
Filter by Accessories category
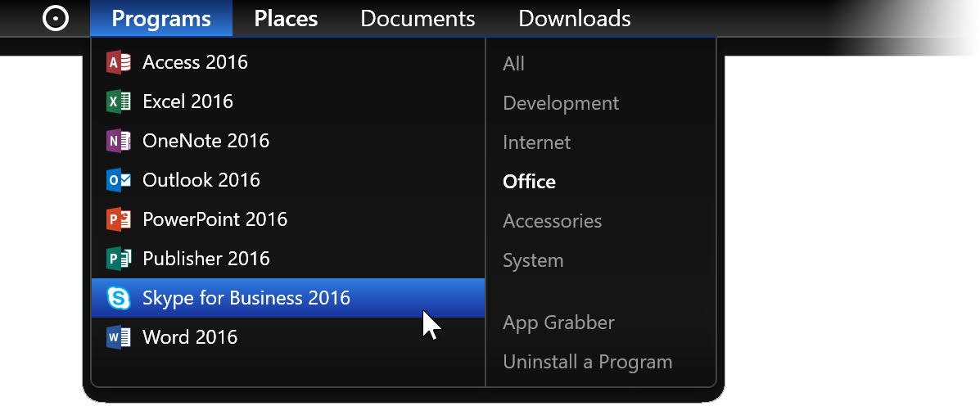[x=553, y=221]
